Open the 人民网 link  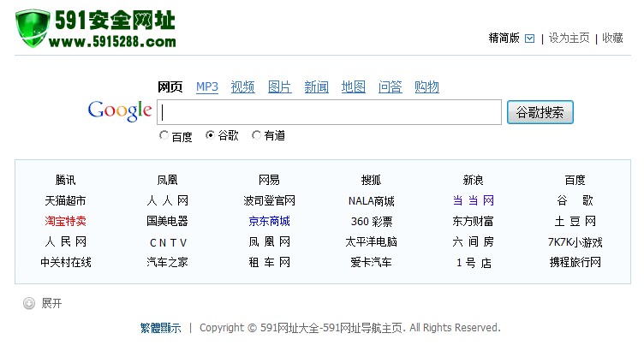pyautogui.click(x=65, y=242)
